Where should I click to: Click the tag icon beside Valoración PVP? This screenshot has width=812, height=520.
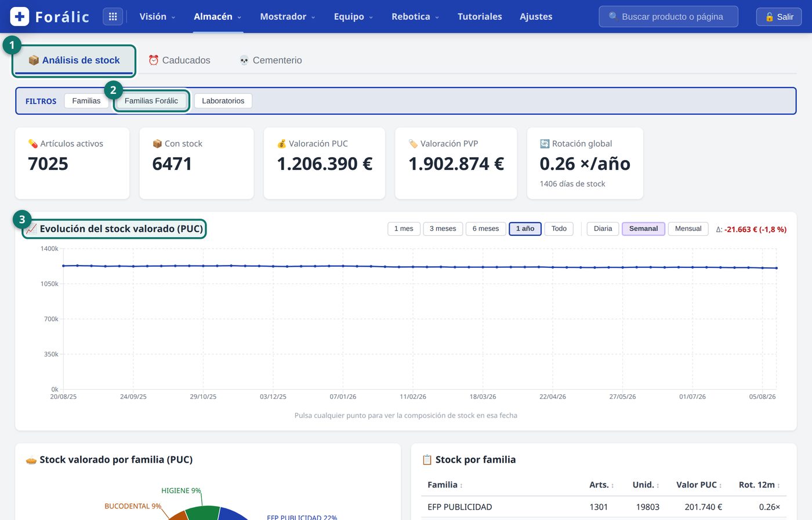(x=413, y=144)
